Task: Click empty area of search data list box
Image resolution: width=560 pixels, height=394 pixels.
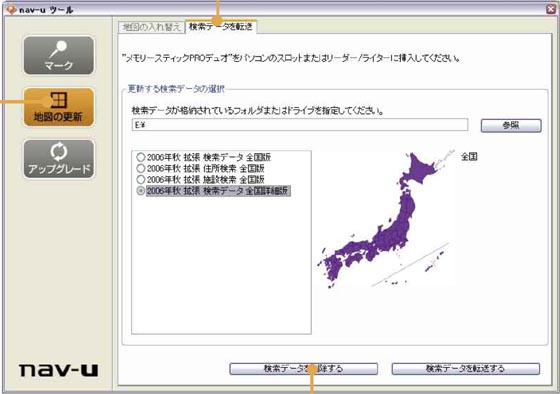Action: [x=221, y=264]
